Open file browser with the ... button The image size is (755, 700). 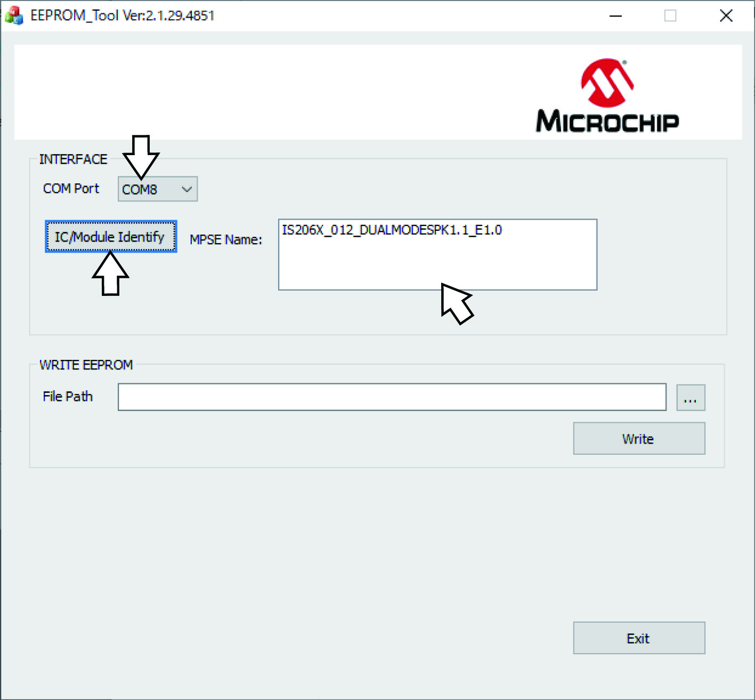691,398
